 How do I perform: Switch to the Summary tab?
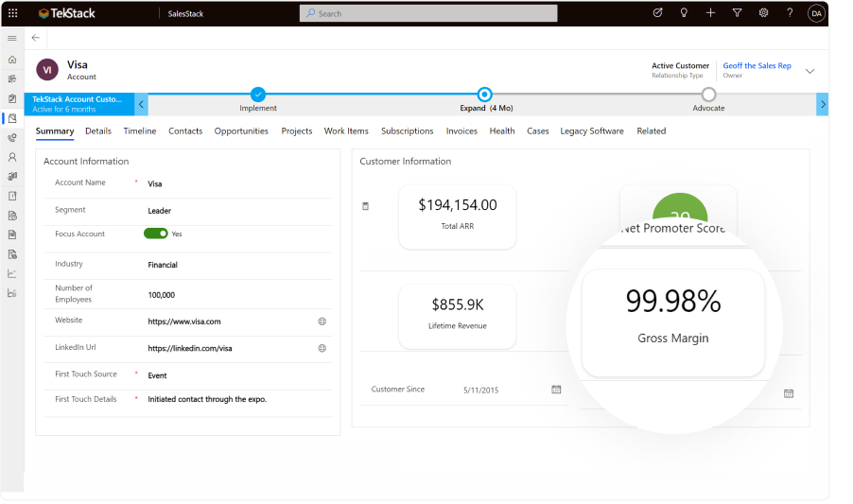pyautogui.click(x=55, y=131)
